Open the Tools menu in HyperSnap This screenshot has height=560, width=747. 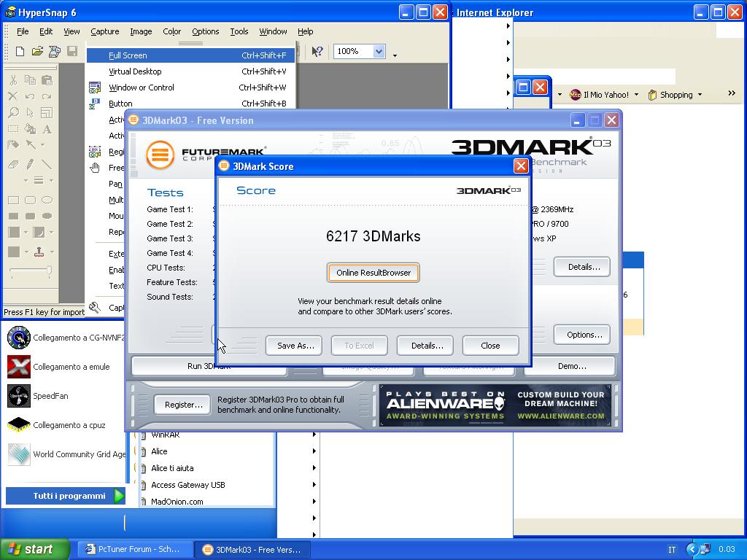point(239,31)
